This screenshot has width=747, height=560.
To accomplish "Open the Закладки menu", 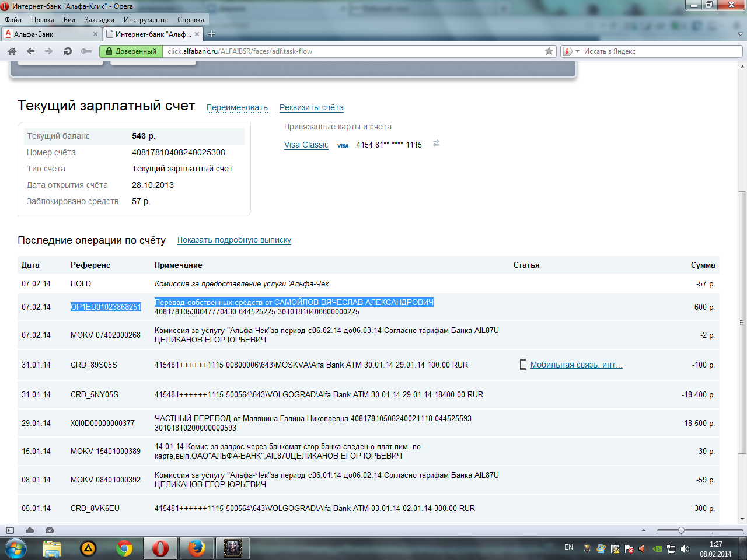I will coord(99,20).
